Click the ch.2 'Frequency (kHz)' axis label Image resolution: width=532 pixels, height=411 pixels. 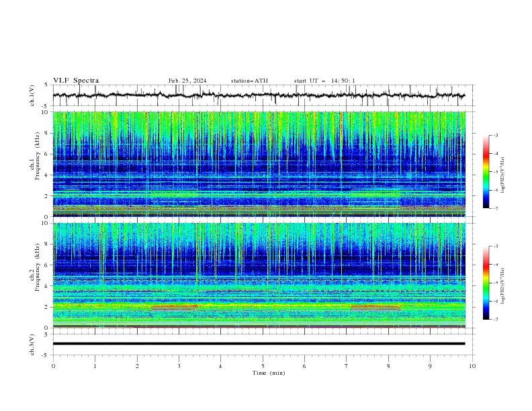[x=38, y=267]
